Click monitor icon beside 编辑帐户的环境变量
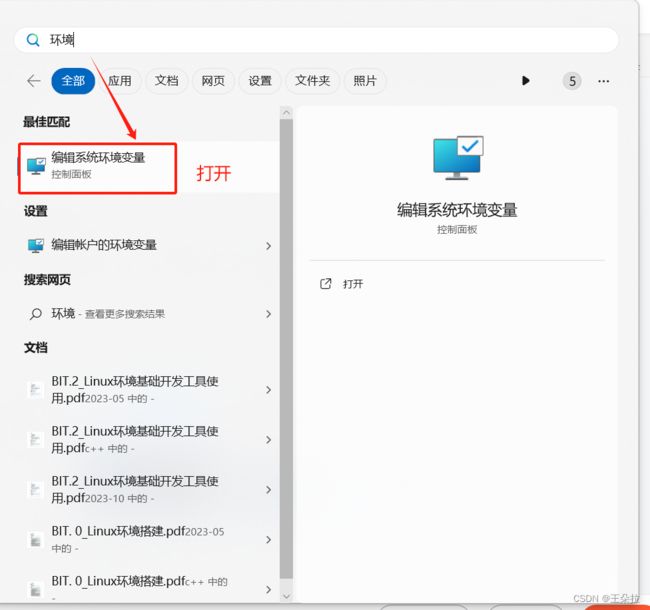The image size is (650, 610). [36, 245]
